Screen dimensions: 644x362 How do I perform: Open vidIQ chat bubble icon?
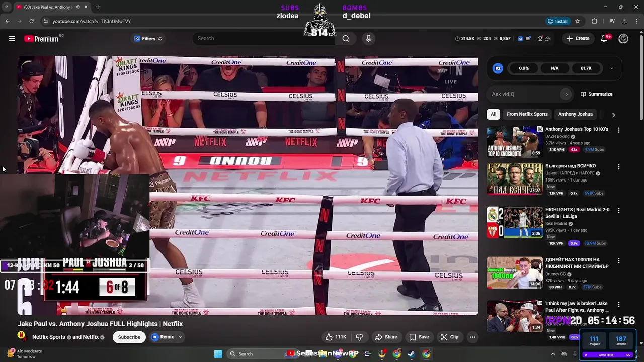coord(547,39)
